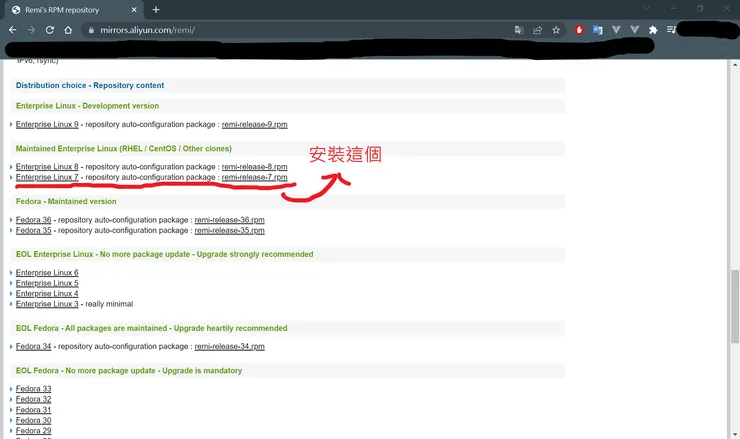Open the browser home page

(x=68, y=30)
